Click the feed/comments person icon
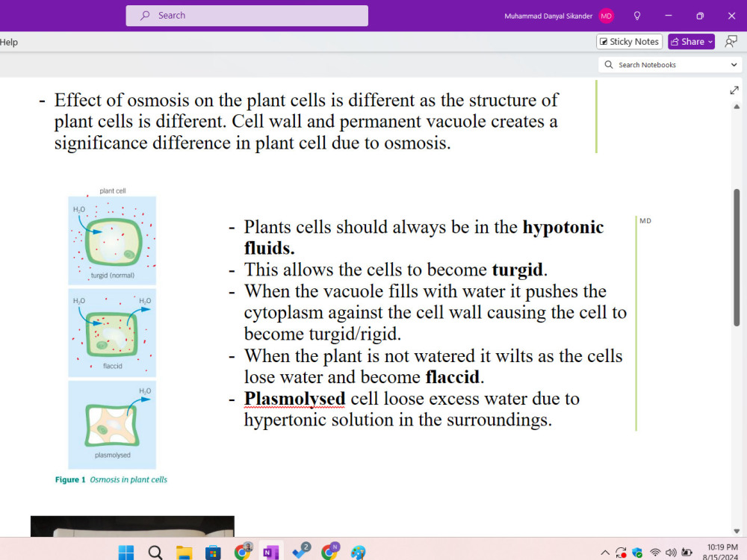 tap(731, 41)
